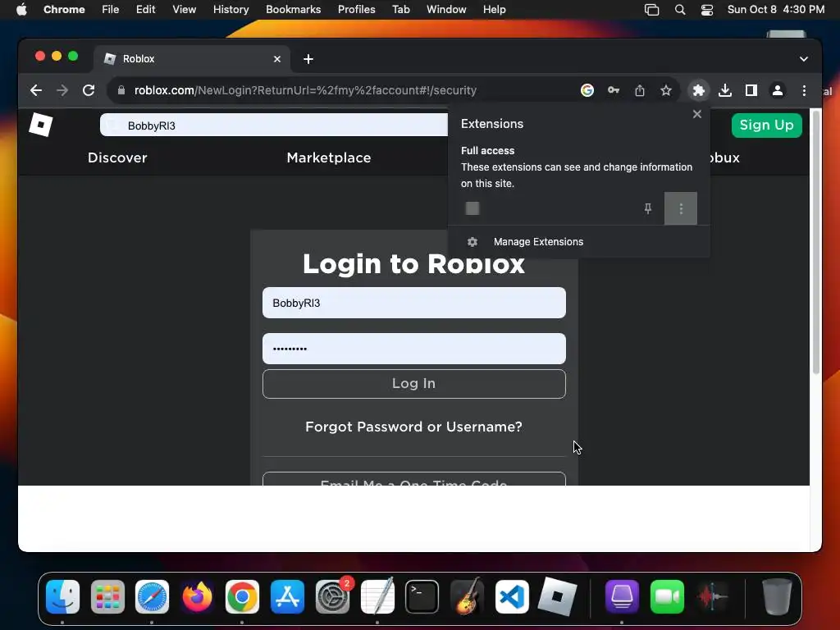This screenshot has width=840, height=630.
Task: Open TextEdit from the dock
Action: coord(377,596)
